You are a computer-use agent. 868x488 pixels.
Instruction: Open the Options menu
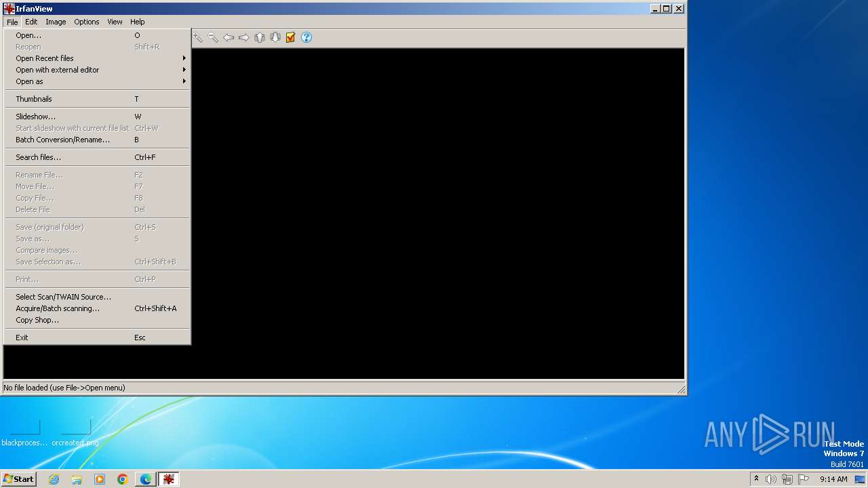(87, 22)
